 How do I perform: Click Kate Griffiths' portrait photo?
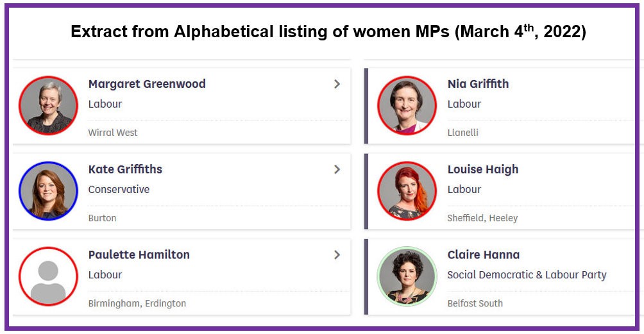point(49,190)
